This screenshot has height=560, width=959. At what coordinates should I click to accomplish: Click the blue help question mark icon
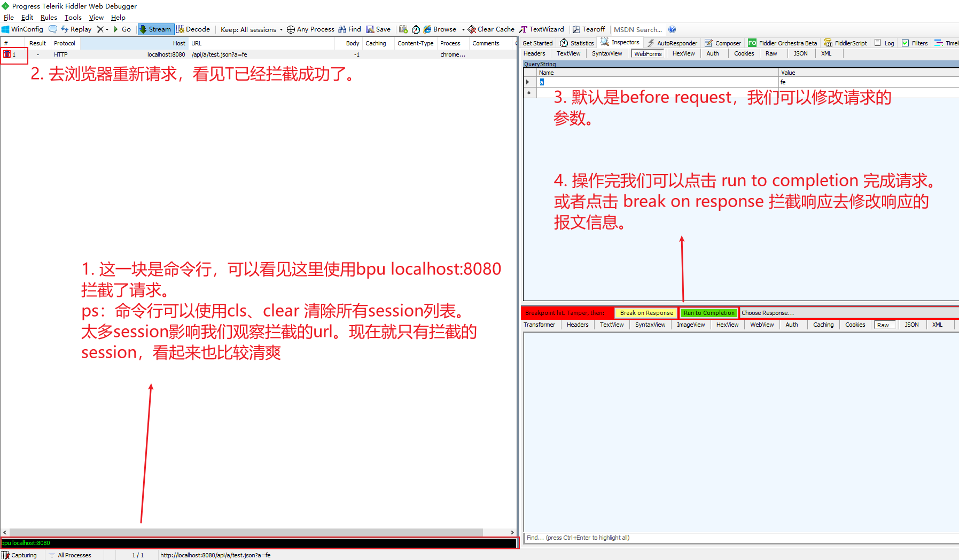(x=672, y=29)
